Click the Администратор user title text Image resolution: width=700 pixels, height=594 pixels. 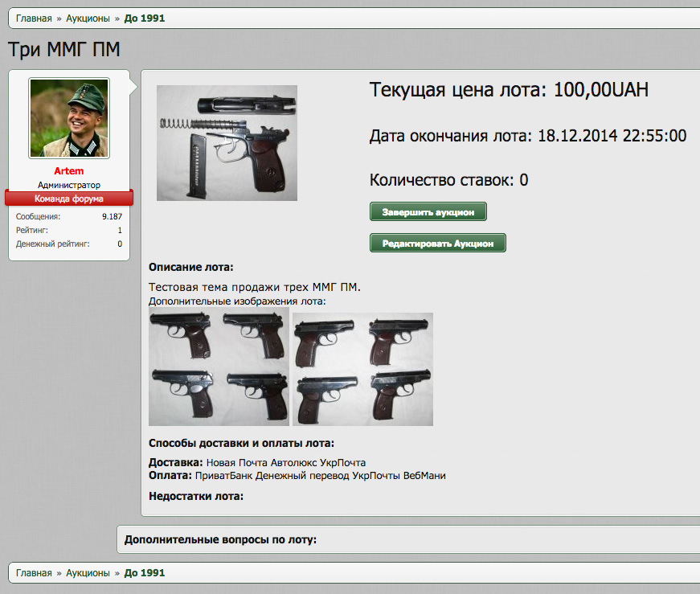[x=69, y=185]
